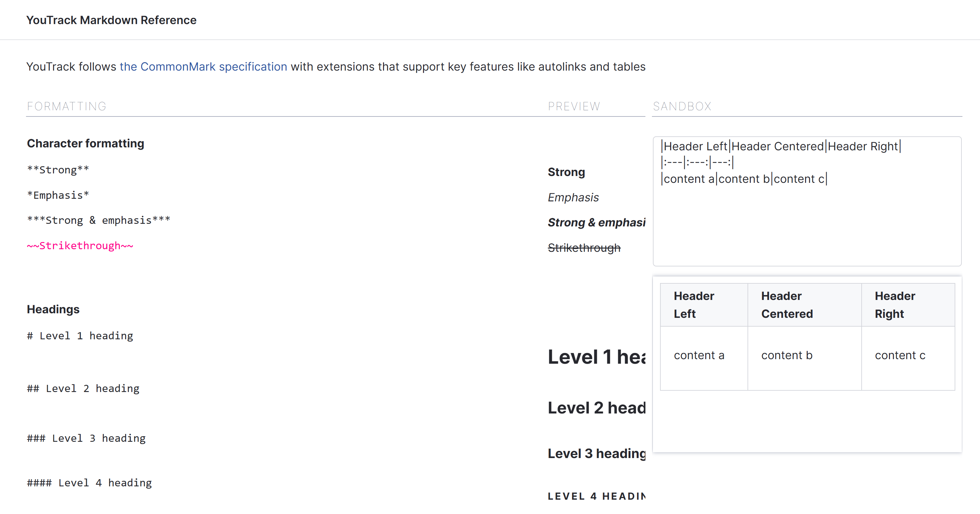The image size is (980, 514).
Task: Select the 'content c' table cell
Action: pyautogui.click(x=900, y=355)
